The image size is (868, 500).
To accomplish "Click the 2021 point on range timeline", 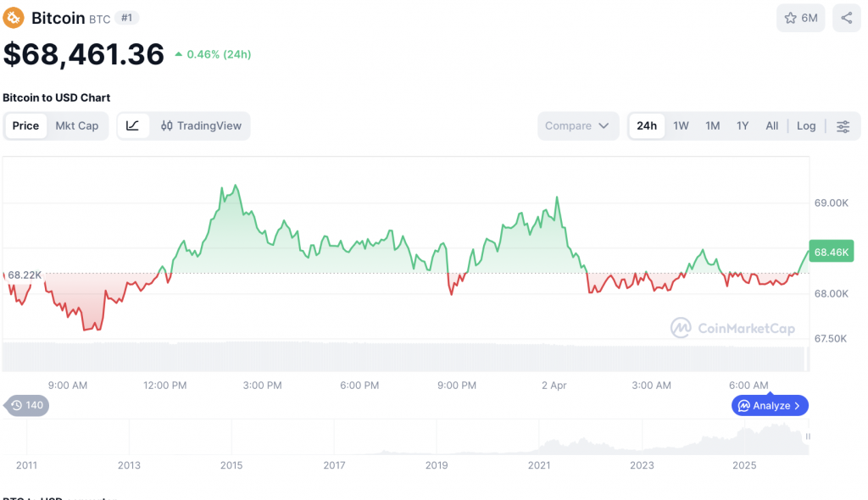I will (539, 464).
